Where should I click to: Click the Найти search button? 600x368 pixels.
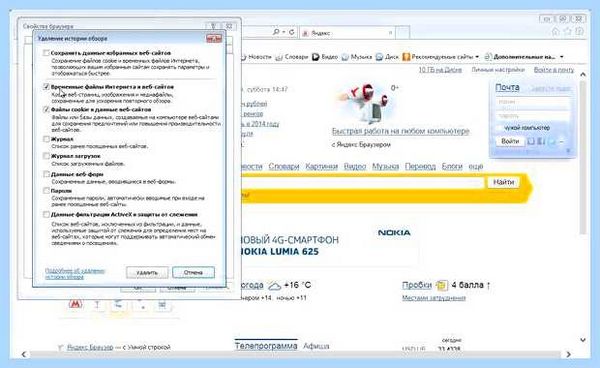click(x=503, y=182)
